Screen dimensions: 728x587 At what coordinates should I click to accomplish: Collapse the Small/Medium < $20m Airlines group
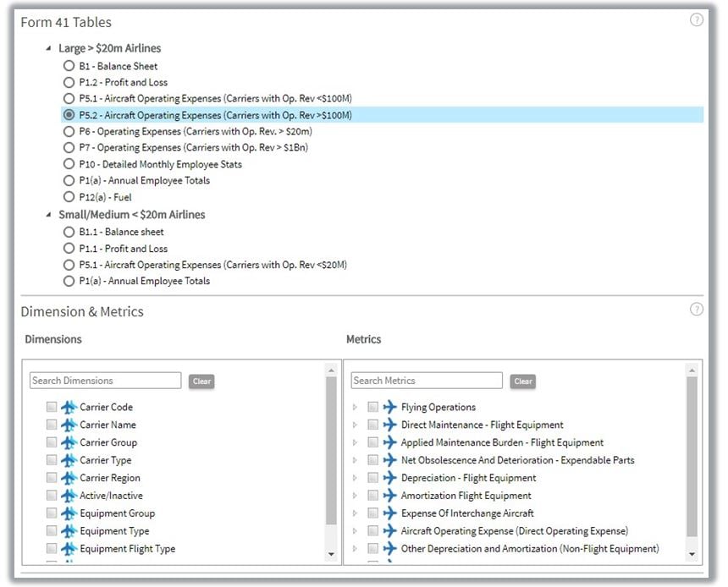pos(48,215)
